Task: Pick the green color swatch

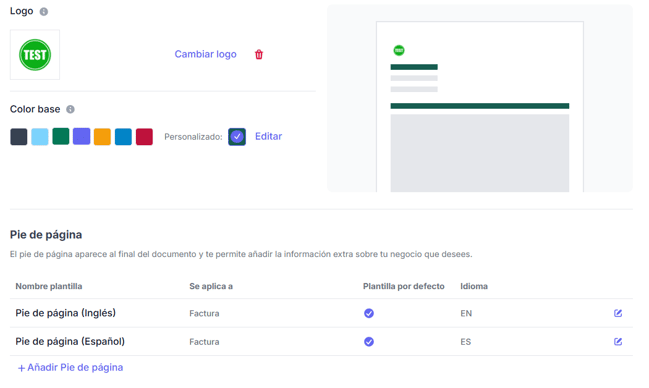Action: coord(61,137)
